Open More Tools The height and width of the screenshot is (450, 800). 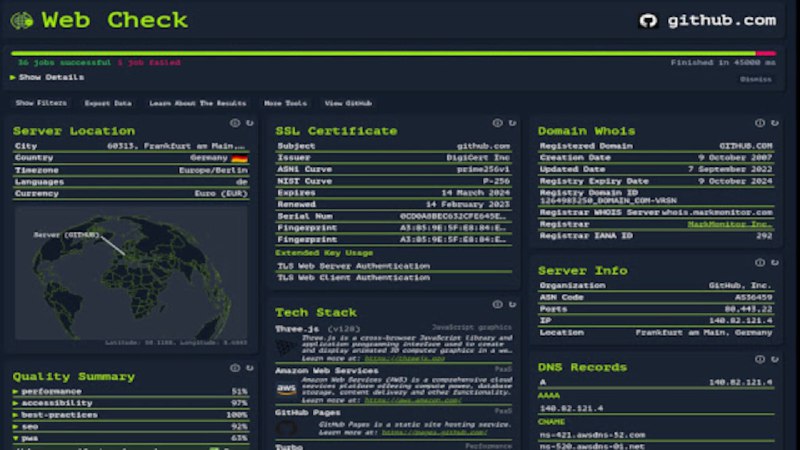[285, 103]
